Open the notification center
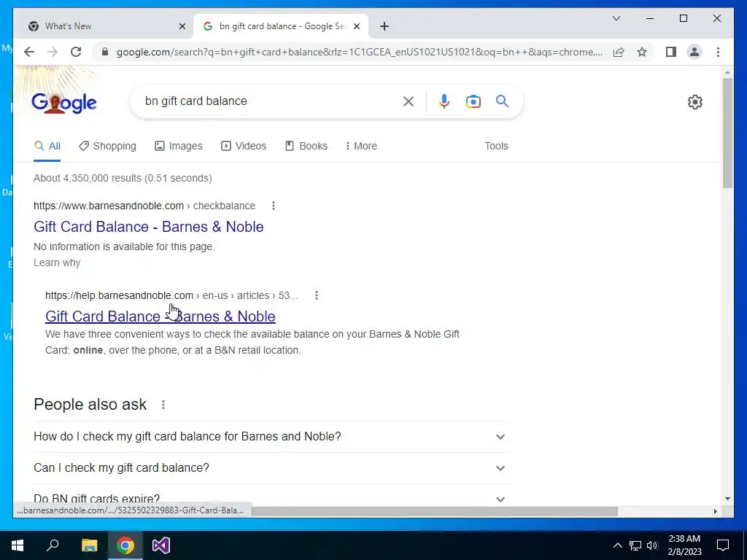This screenshot has height=560, width=747. [723, 545]
